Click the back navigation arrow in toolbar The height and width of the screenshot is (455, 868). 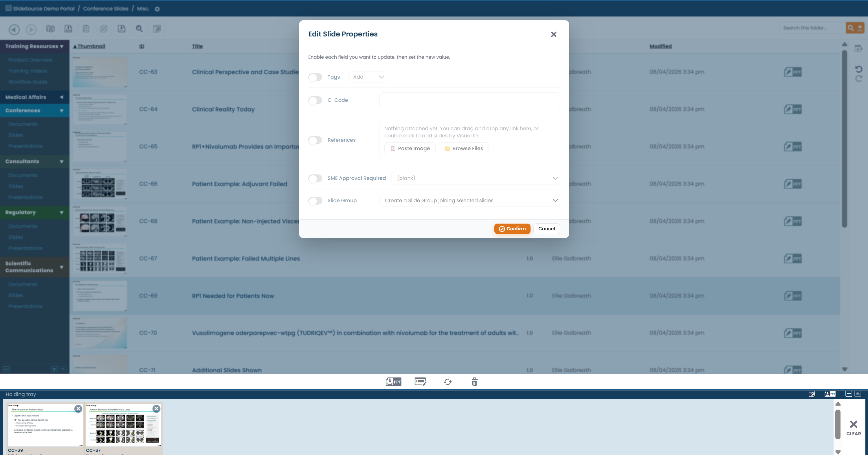click(x=14, y=29)
